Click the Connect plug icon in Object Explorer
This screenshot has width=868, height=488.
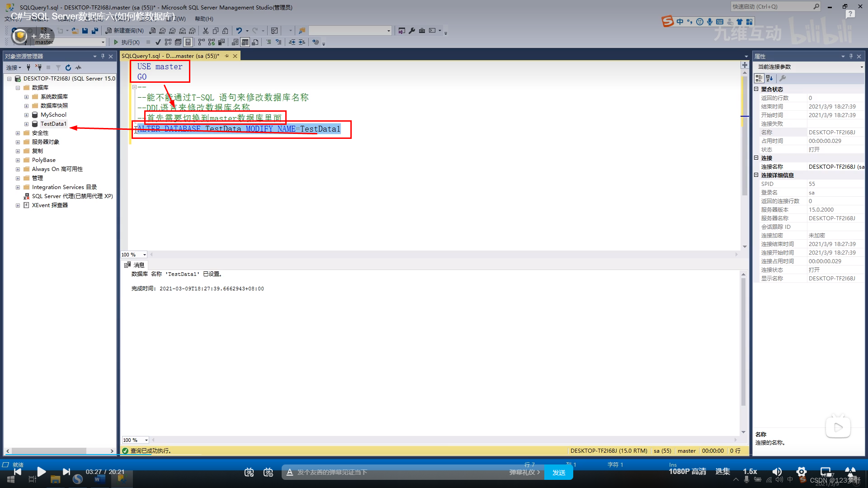tap(28, 67)
